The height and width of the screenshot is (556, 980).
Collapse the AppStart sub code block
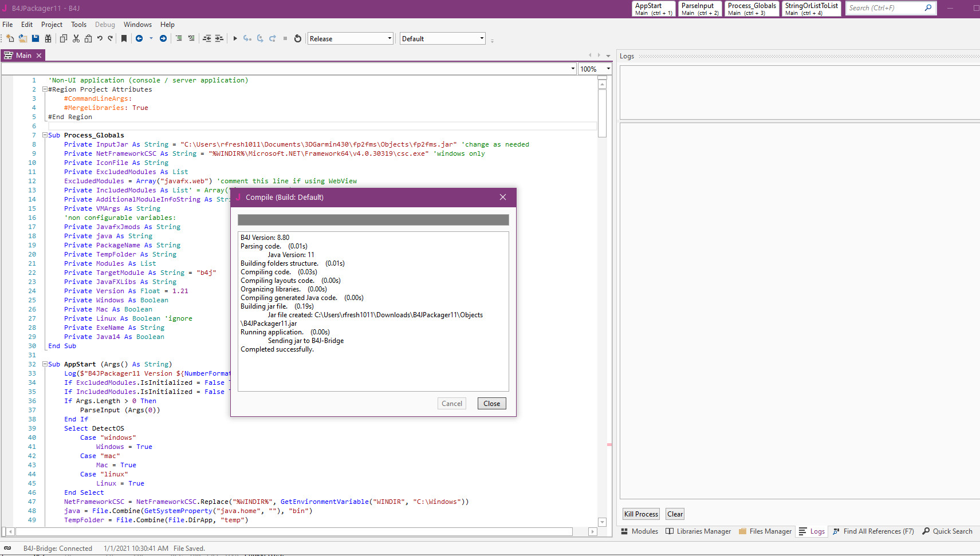[45, 364]
